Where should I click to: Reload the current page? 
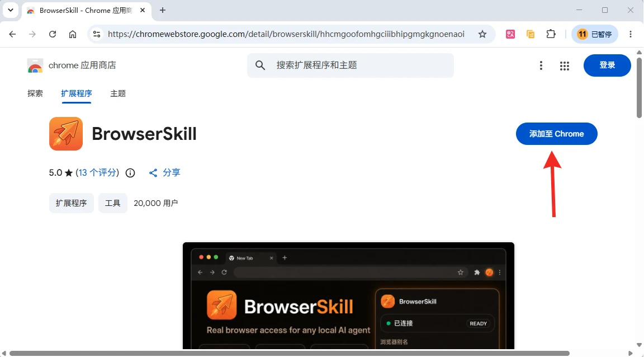point(53,34)
